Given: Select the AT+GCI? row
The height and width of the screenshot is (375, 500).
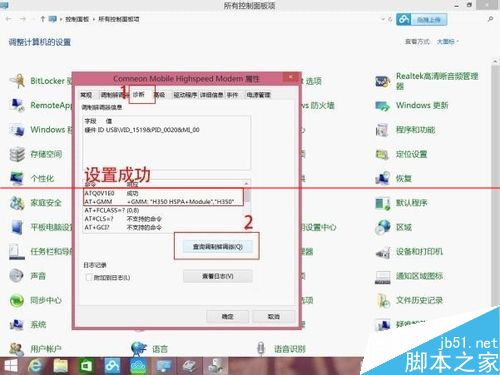Looking at the screenshot, I should 163,227.
